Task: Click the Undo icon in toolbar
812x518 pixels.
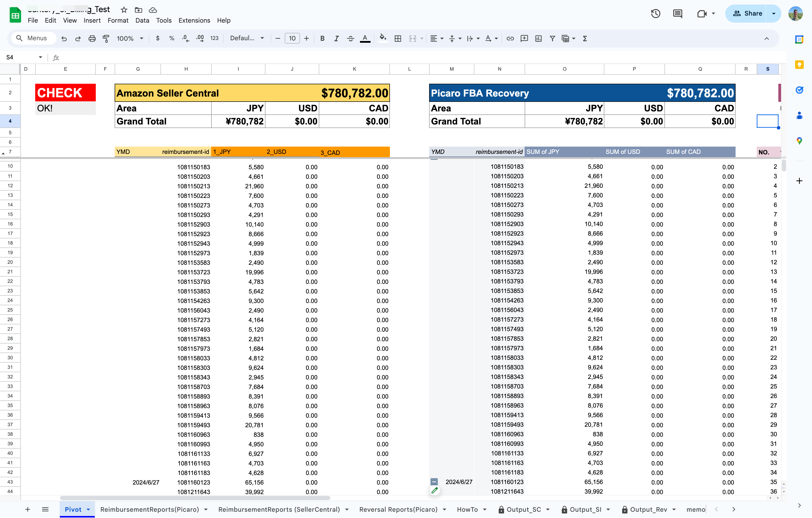Action: [64, 38]
